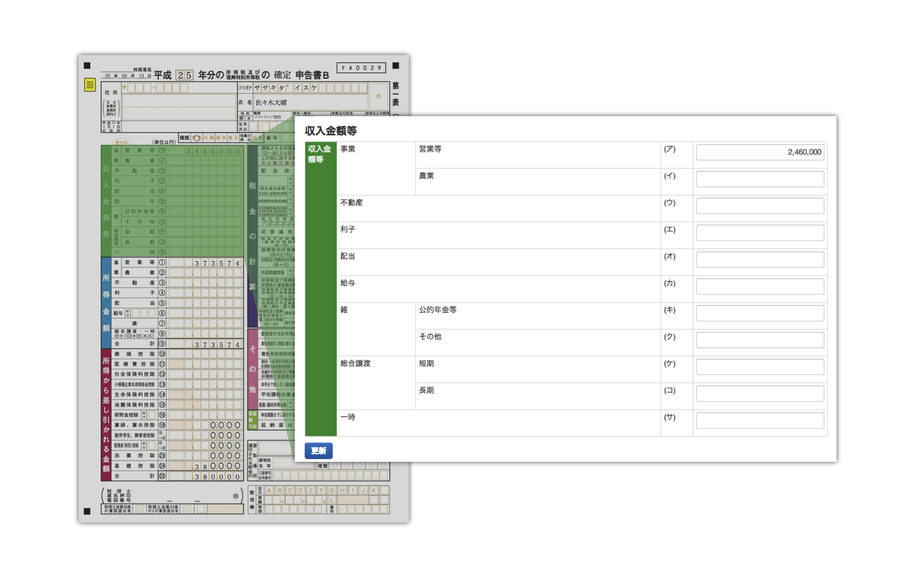924x578 pixels.
Task: Select the 長期 (コ) input field
Action: tap(760, 394)
